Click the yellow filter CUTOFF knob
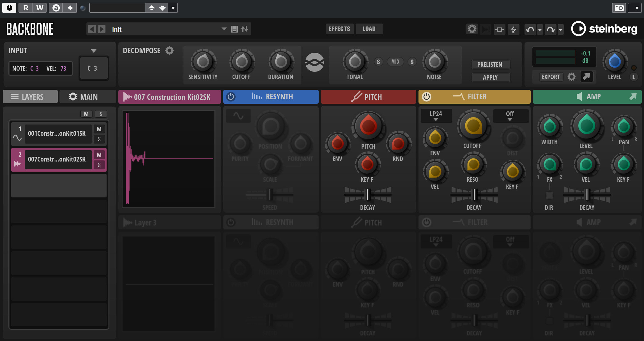Image resolution: width=644 pixels, height=341 pixels. click(x=473, y=126)
